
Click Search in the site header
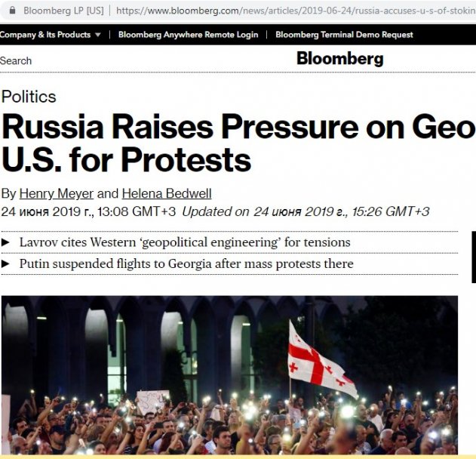[17, 60]
